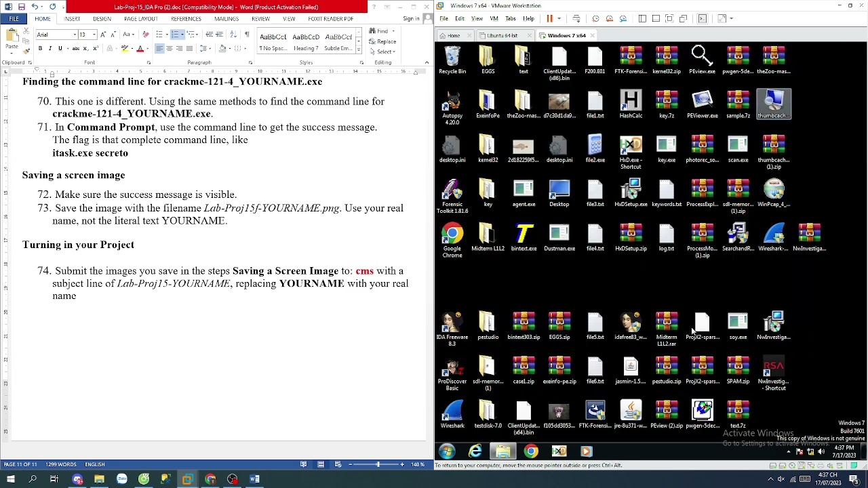
Task: Switch to VMware Home tab
Action: click(454, 35)
